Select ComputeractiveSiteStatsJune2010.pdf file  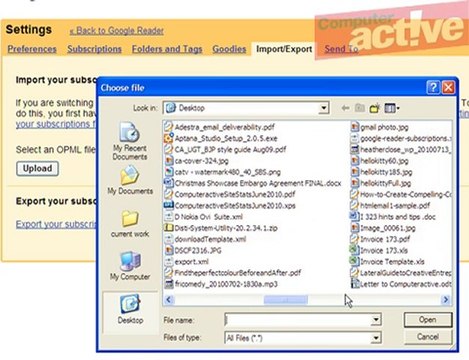click(230, 194)
